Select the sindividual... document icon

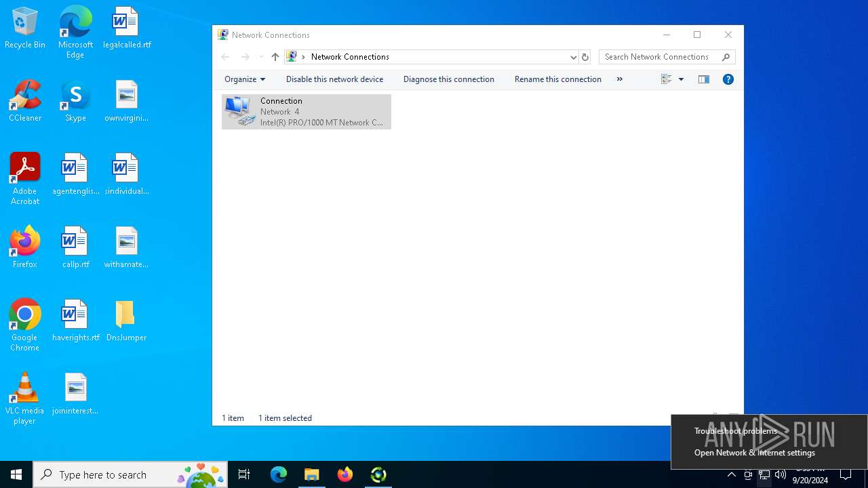pyautogui.click(x=127, y=175)
